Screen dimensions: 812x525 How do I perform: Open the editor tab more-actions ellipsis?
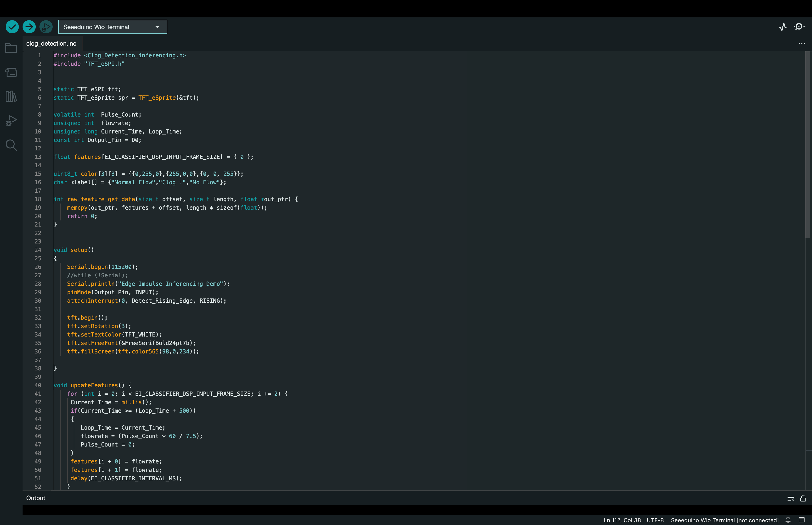pos(801,44)
